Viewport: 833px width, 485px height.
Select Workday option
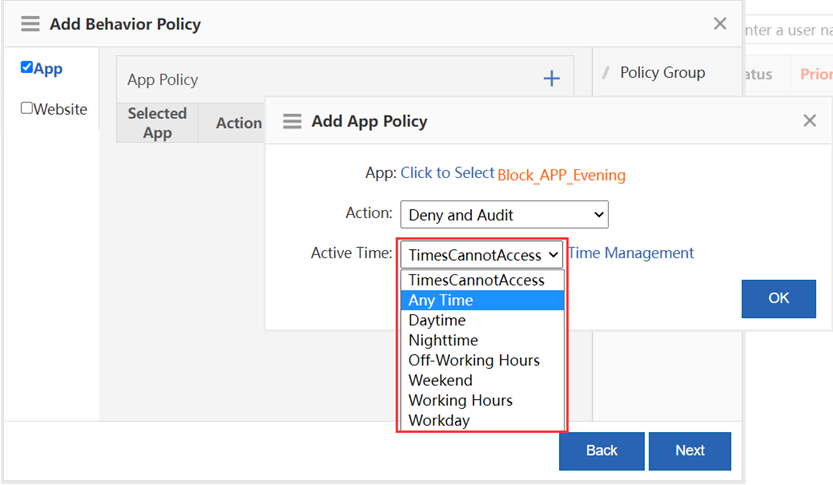(438, 420)
